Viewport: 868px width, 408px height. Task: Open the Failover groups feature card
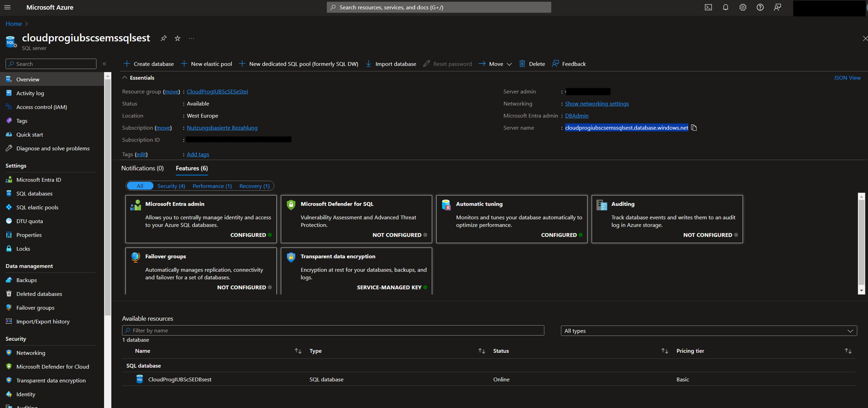(201, 271)
